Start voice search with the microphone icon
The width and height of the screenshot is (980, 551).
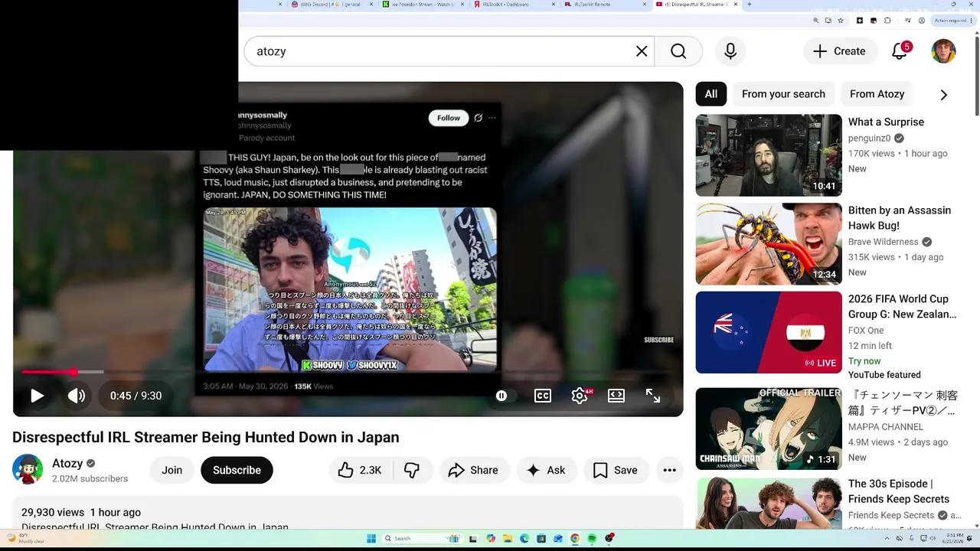[x=730, y=51]
